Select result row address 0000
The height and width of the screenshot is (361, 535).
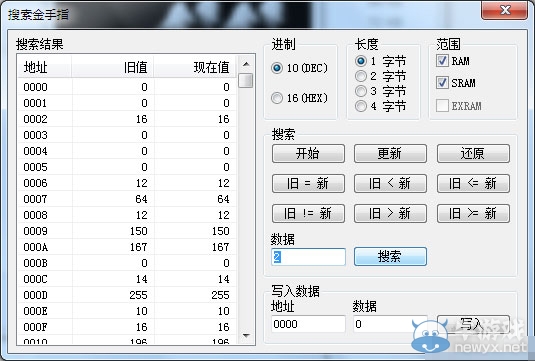pos(127,87)
